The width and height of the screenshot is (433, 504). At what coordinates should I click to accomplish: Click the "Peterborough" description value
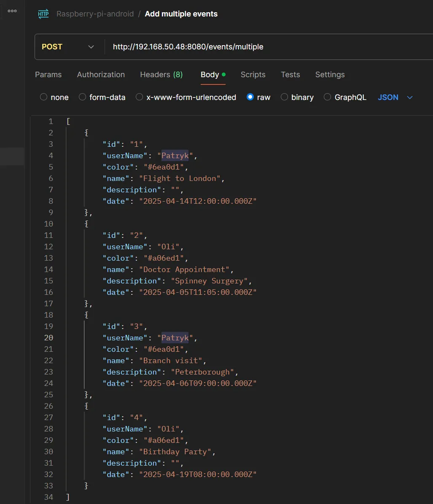[202, 372]
